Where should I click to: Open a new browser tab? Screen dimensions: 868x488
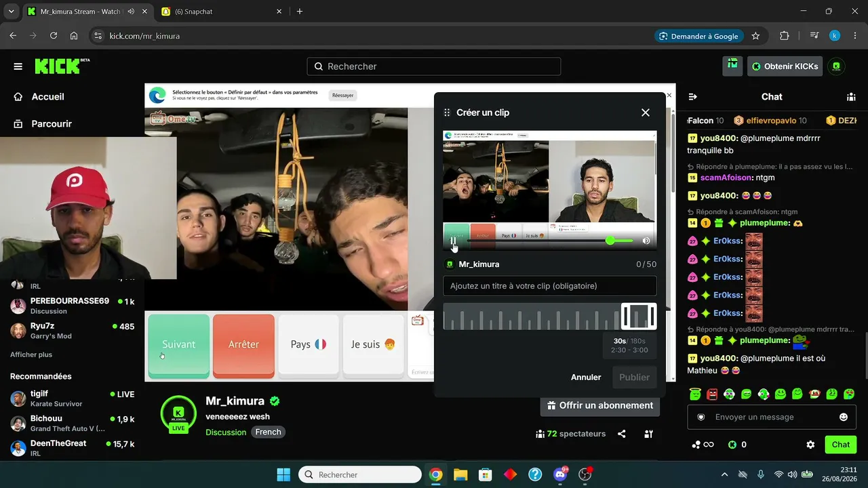[300, 12]
